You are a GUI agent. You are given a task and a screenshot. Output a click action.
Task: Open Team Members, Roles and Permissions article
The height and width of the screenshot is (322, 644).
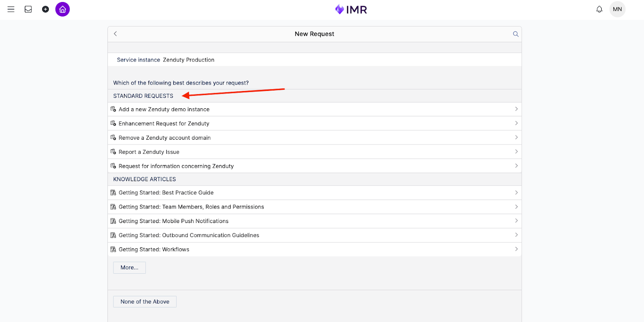[315, 207]
